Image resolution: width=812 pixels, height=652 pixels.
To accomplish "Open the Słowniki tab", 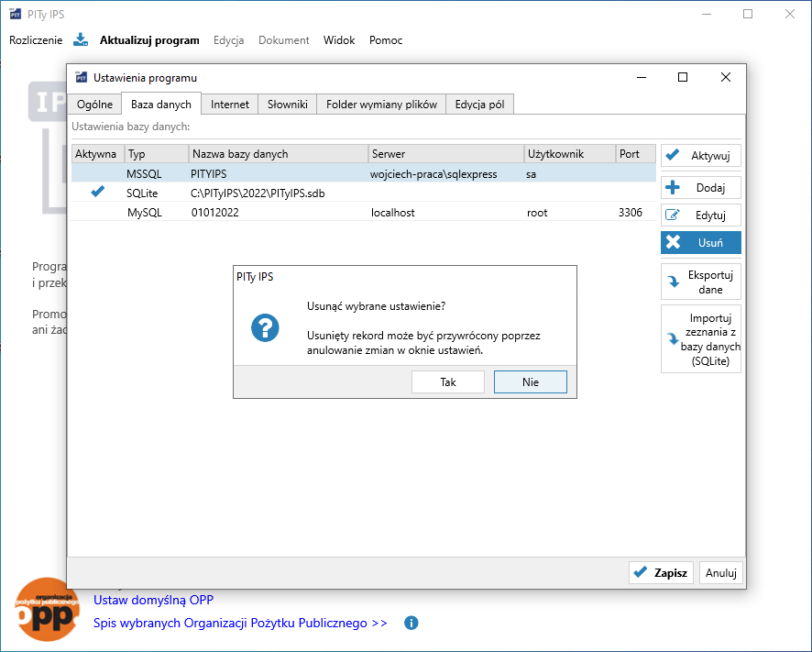I will click(x=288, y=105).
